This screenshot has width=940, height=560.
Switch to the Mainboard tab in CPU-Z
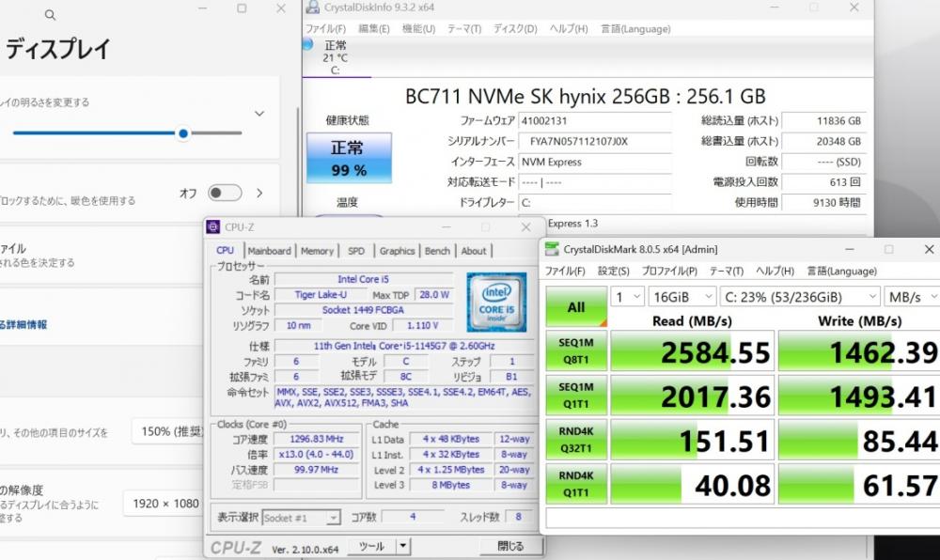tap(269, 251)
